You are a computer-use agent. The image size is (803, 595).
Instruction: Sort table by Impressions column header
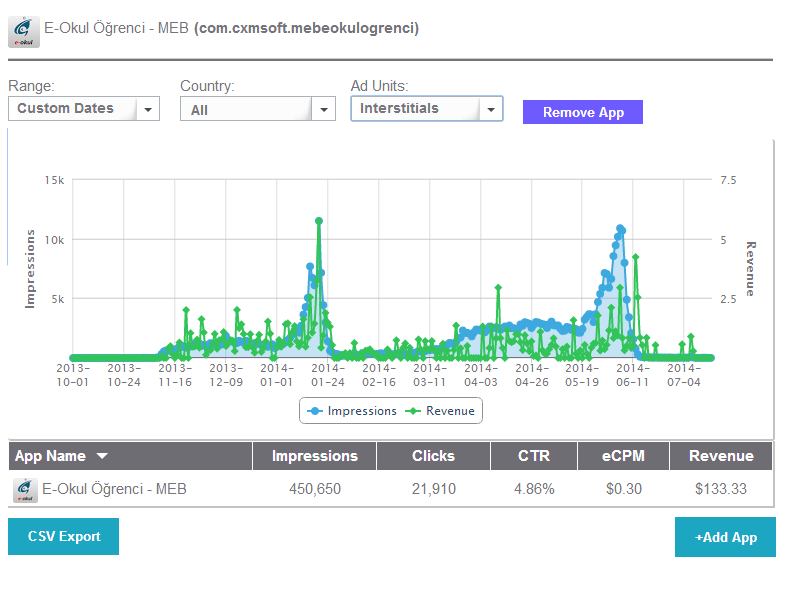pyautogui.click(x=315, y=456)
